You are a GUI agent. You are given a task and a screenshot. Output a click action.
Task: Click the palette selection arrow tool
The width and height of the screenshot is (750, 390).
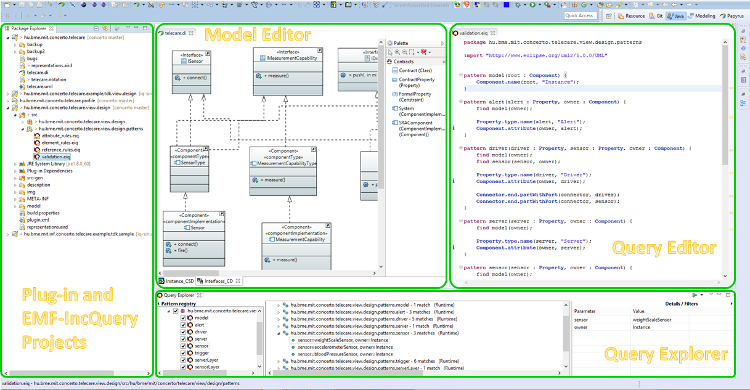(390, 52)
